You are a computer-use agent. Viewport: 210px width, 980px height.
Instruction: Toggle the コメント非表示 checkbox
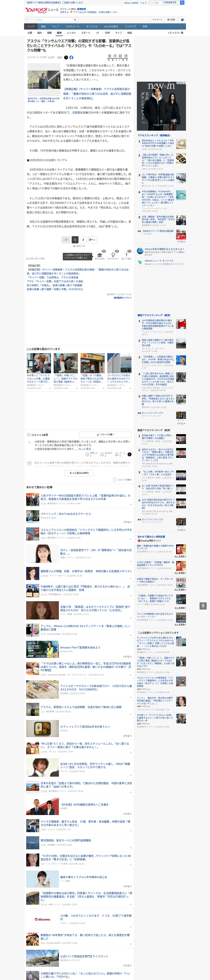click(115, 480)
